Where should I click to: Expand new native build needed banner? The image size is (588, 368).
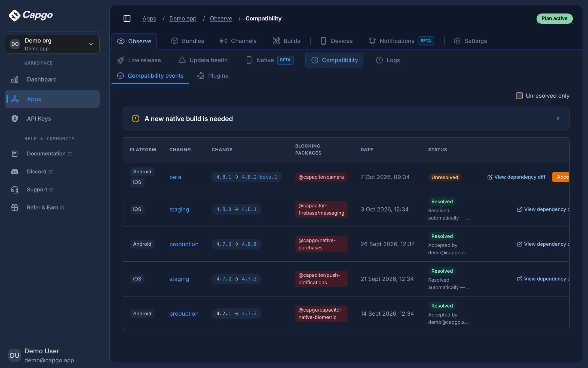(x=346, y=119)
